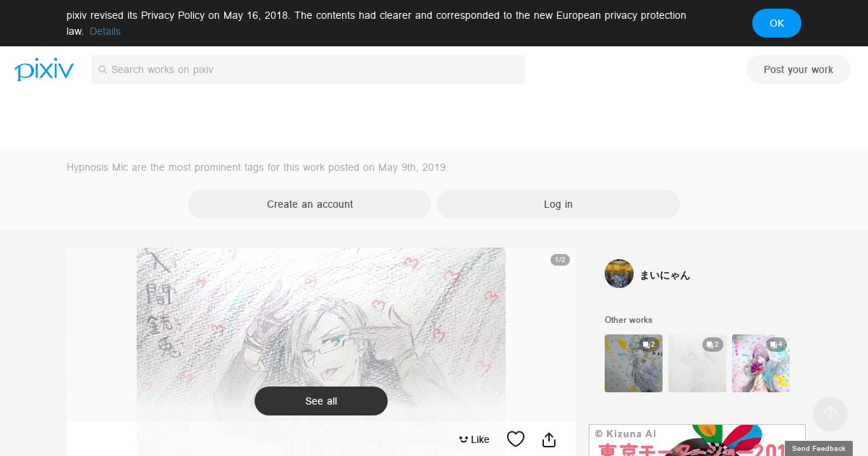Click Post your work button
This screenshot has width=868, height=456.
click(799, 69)
